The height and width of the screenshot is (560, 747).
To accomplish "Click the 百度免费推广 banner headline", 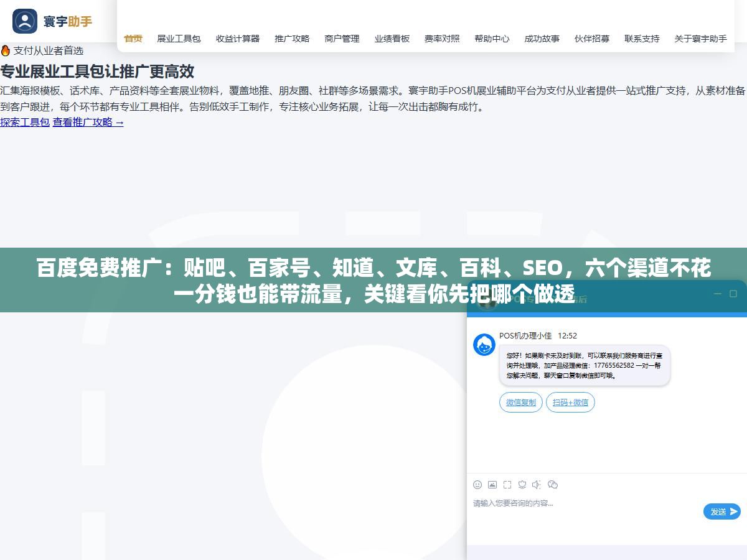I will (374, 281).
